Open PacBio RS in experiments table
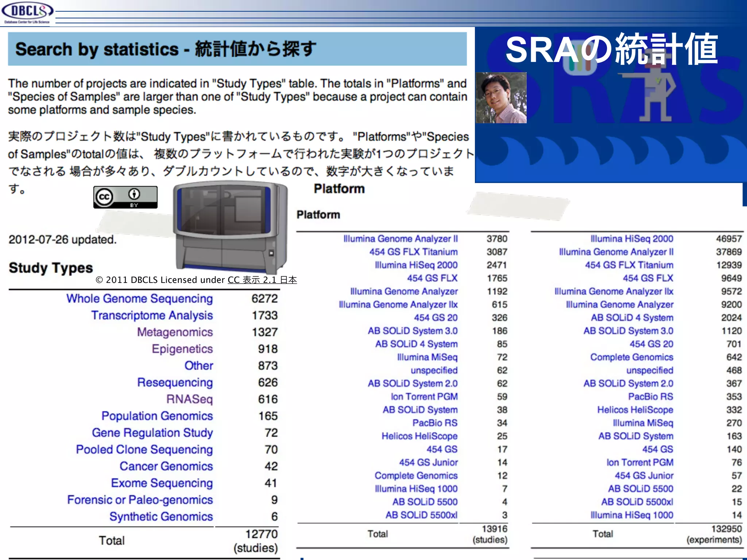The width and height of the screenshot is (747, 560). (651, 397)
